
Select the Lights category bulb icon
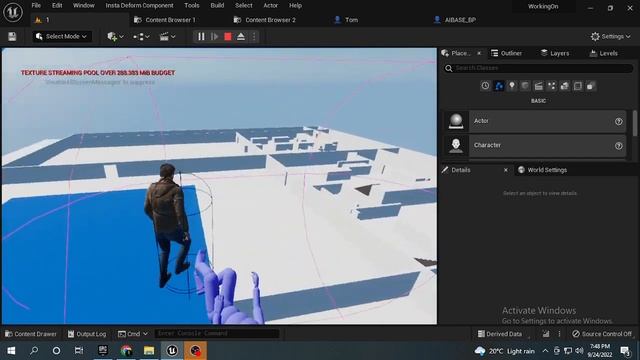click(512, 86)
